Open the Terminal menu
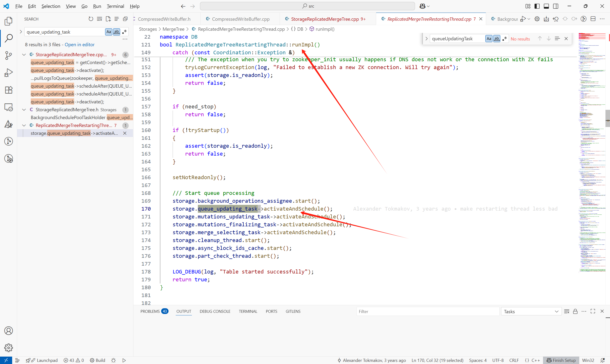Image resolution: width=610 pixels, height=364 pixels. 115,6
